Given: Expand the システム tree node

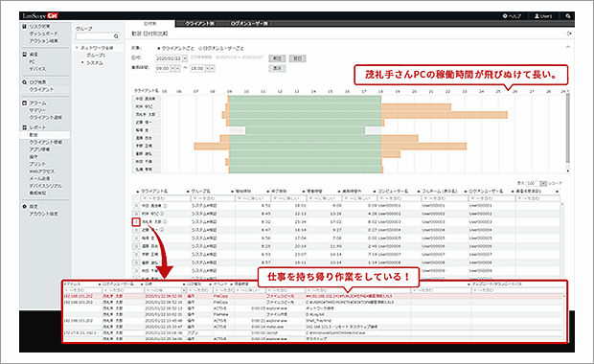Looking at the screenshot, I should click(x=82, y=63).
